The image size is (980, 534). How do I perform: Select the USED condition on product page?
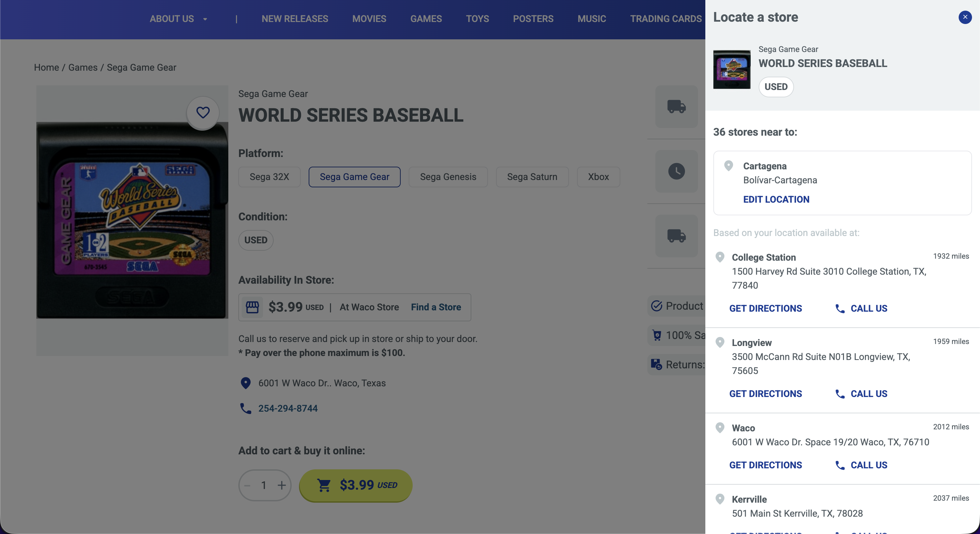click(x=256, y=240)
